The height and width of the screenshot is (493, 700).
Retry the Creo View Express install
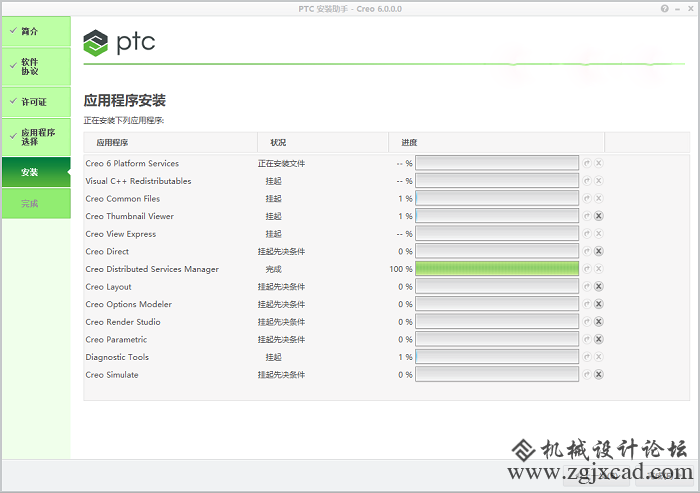[x=587, y=234]
